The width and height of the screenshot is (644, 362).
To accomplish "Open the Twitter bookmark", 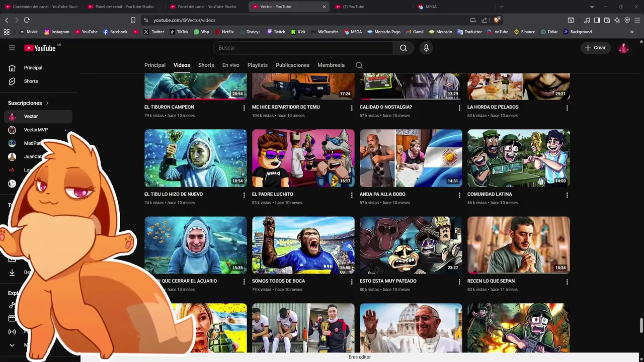I will (x=154, y=32).
